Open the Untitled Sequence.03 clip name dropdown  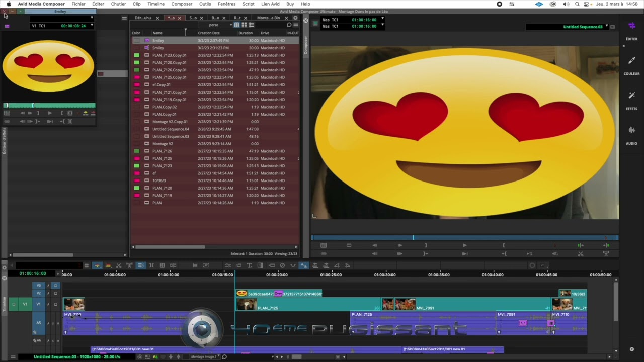click(x=606, y=26)
